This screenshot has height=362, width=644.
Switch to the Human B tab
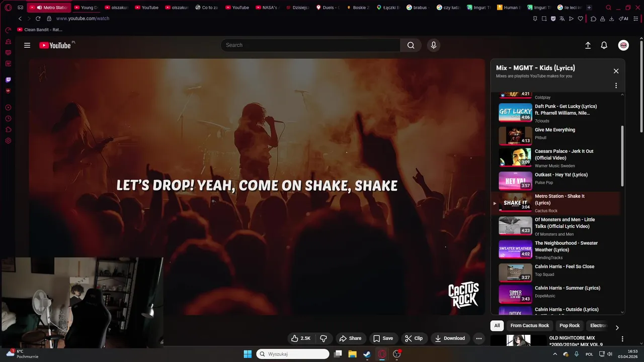click(x=508, y=8)
